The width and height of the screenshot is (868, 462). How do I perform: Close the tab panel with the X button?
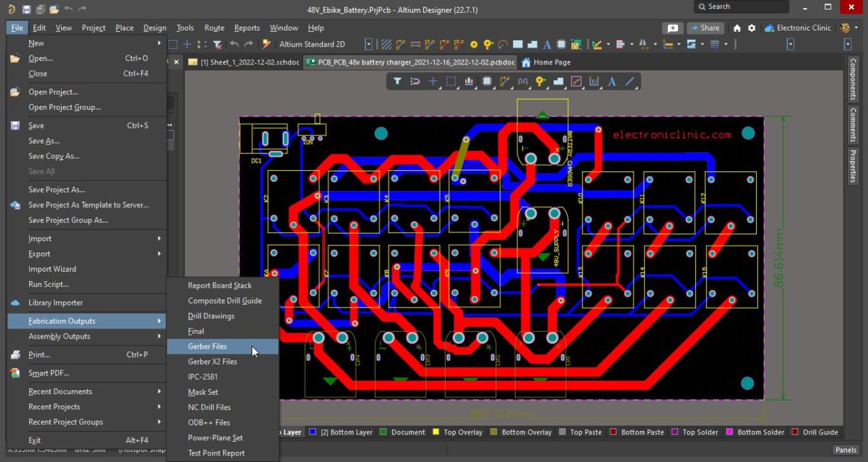coord(176,62)
